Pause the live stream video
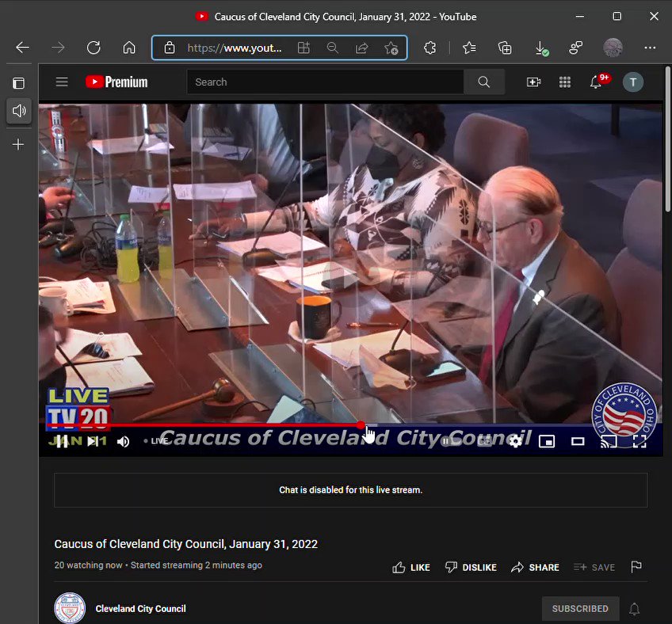The width and height of the screenshot is (672, 624). 62,441
